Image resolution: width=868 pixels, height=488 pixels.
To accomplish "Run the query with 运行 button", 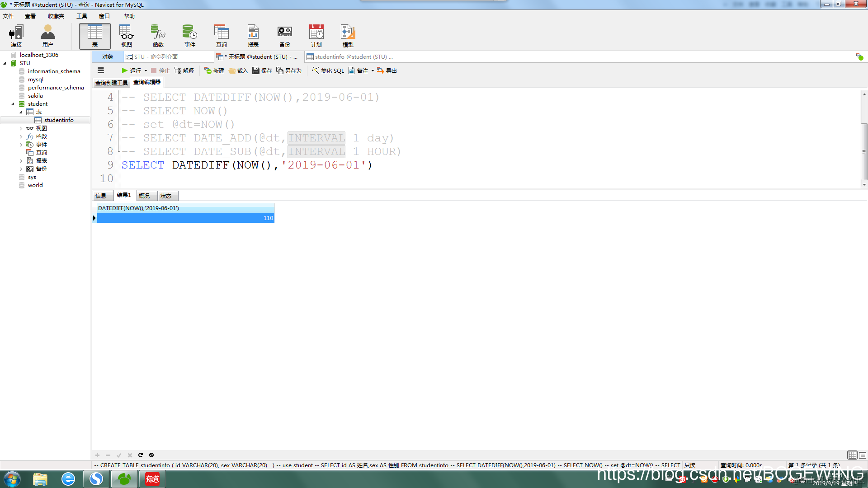I will point(132,70).
